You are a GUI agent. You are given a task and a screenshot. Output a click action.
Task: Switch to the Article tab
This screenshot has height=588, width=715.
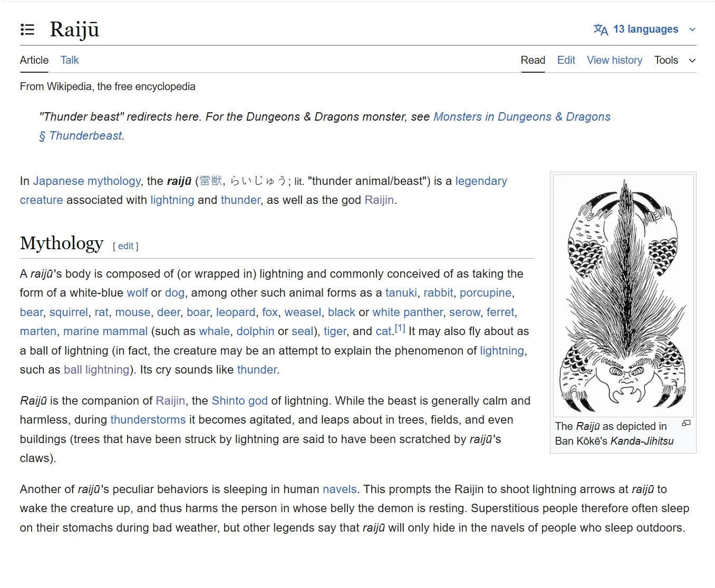[34, 60]
